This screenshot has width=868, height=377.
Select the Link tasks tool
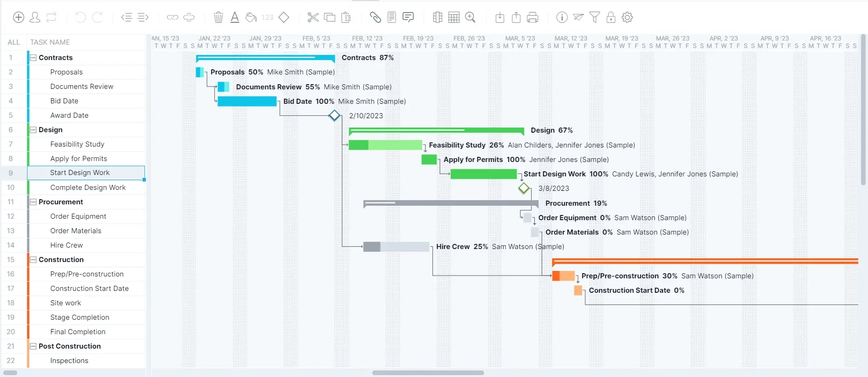(x=172, y=17)
